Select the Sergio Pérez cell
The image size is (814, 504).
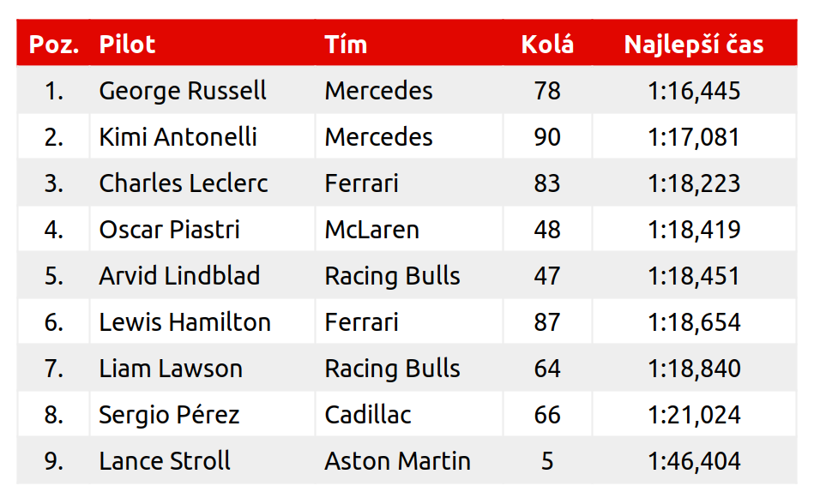169,415
